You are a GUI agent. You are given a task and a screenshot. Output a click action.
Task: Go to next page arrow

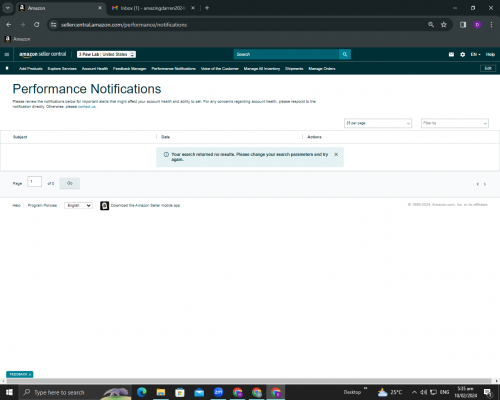point(485,184)
